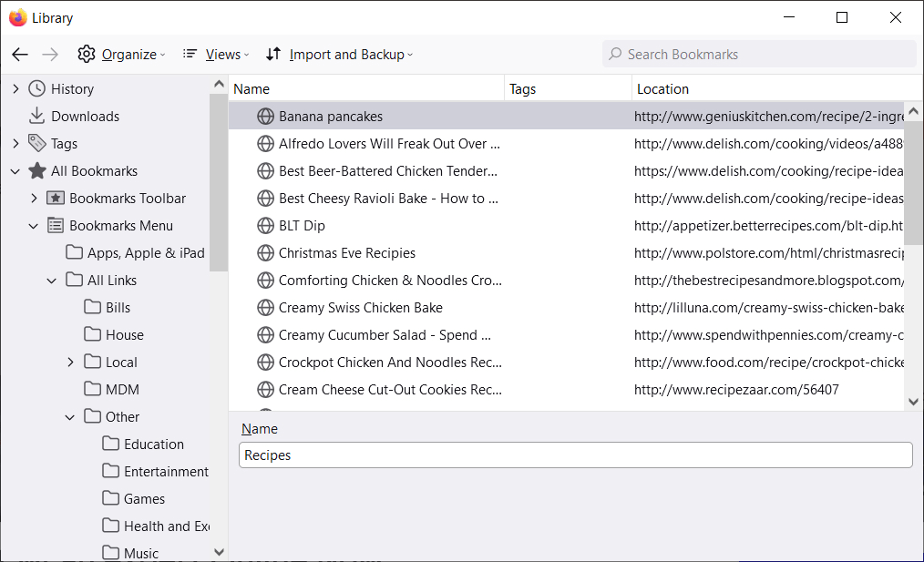
Task: Click the Name text field containing Recipes
Action: (x=575, y=455)
